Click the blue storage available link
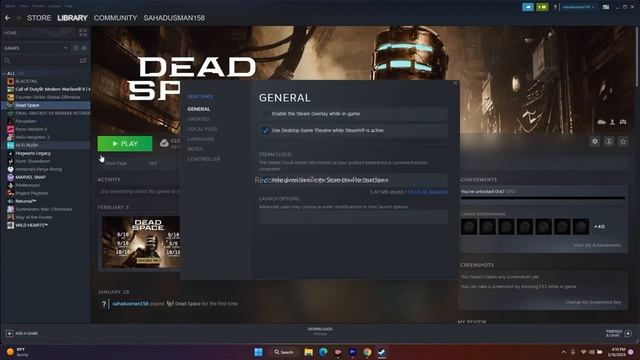 point(427,192)
